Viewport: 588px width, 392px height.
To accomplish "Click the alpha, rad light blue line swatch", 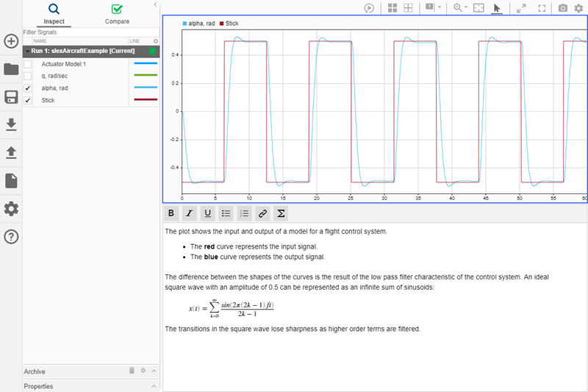I will pos(146,88).
